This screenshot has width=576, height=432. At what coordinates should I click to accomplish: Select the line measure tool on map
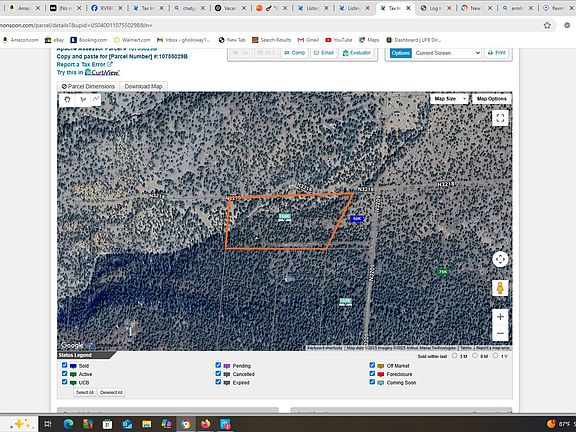tap(96, 99)
